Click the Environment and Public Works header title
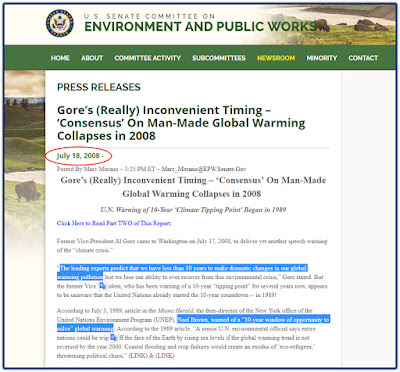Image resolution: width=400 pixels, height=372 pixels. coord(200,26)
